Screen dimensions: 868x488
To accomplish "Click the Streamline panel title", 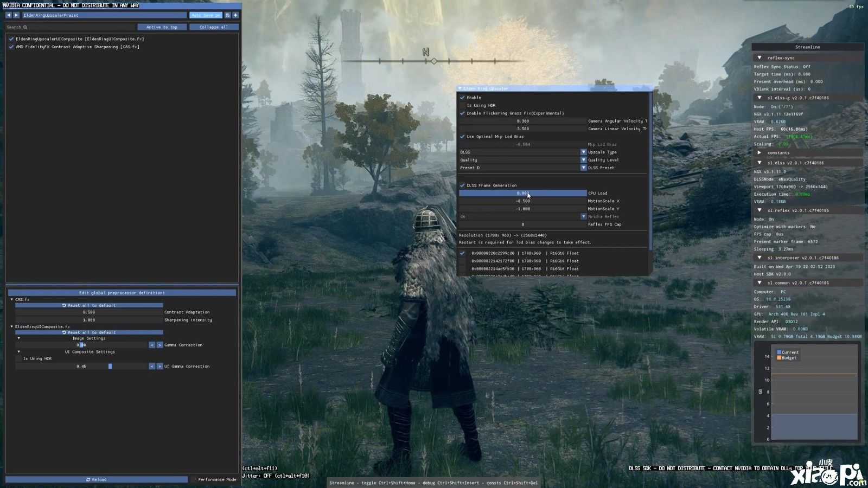I will point(807,47).
